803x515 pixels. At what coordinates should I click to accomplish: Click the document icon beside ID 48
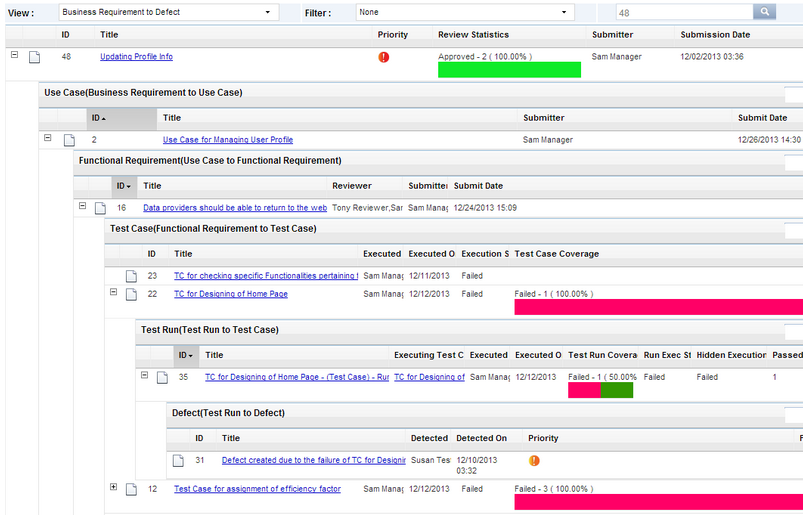[x=34, y=58]
